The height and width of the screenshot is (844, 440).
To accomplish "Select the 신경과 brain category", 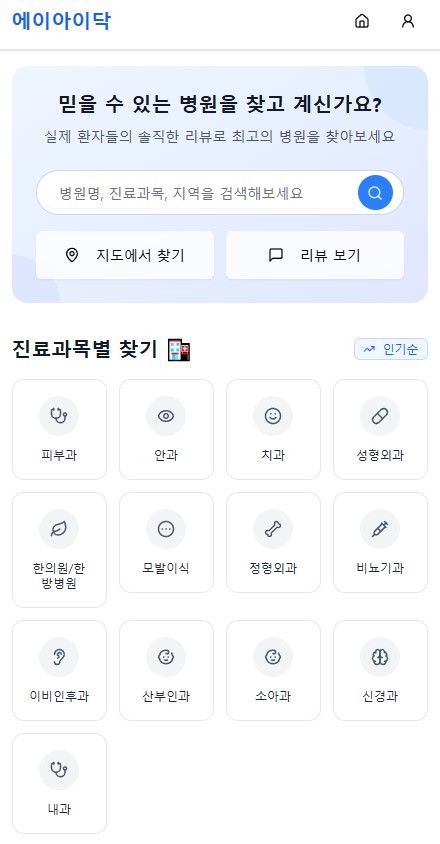I will click(380, 670).
